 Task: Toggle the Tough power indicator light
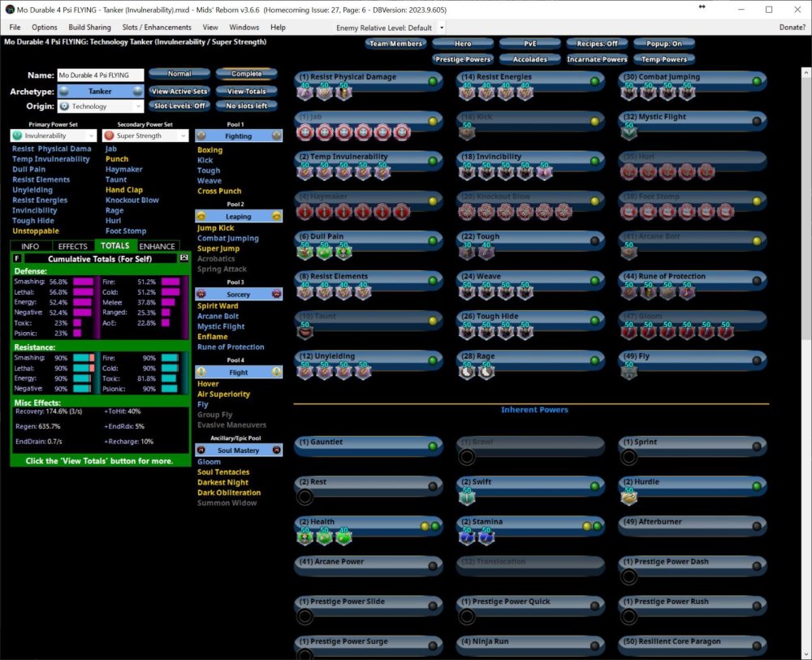[x=594, y=241]
